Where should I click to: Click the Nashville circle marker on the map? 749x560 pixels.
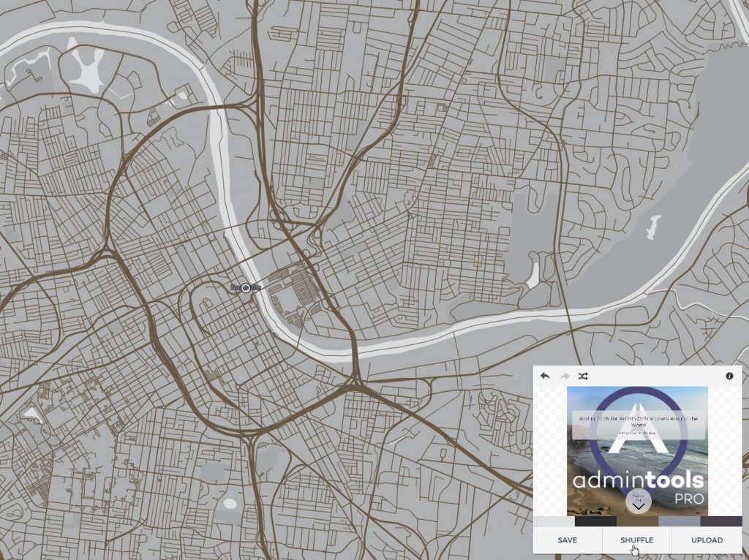click(246, 288)
